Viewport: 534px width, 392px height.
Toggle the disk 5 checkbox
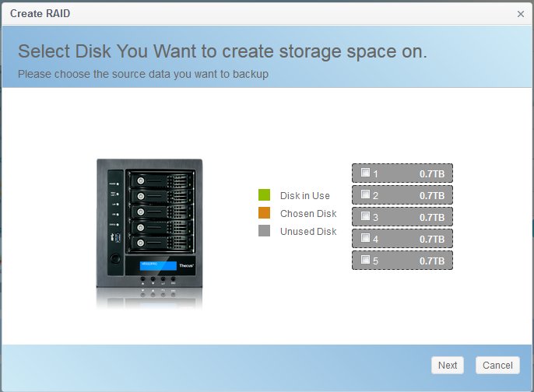click(x=366, y=261)
